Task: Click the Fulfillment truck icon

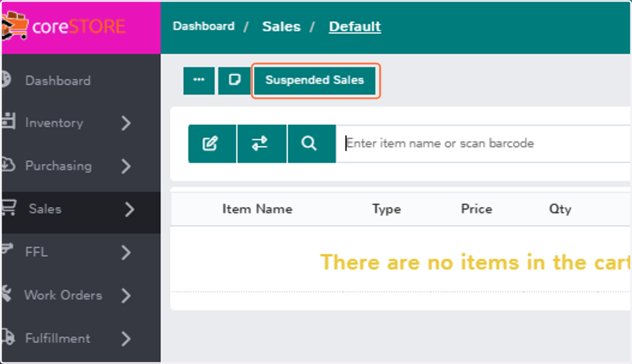Action: (7, 337)
